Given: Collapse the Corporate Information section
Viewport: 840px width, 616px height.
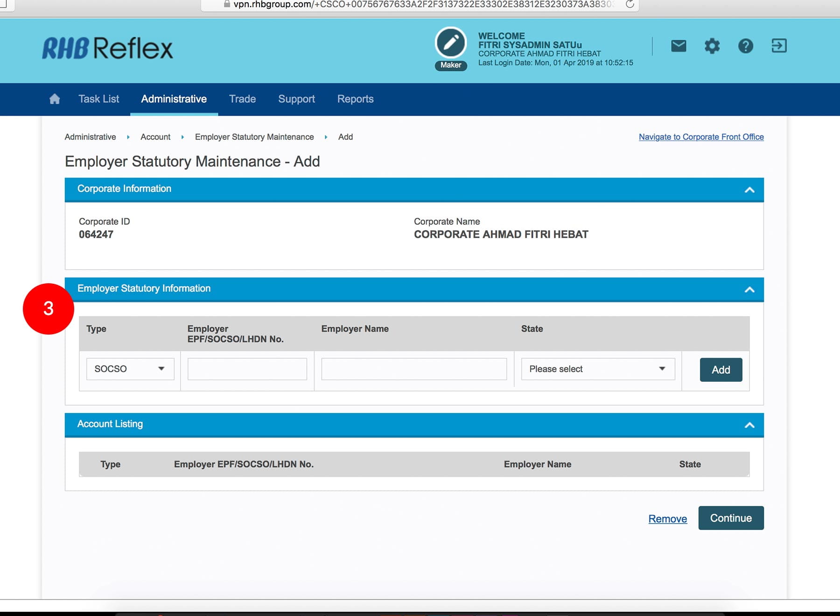Looking at the screenshot, I should 749,189.
